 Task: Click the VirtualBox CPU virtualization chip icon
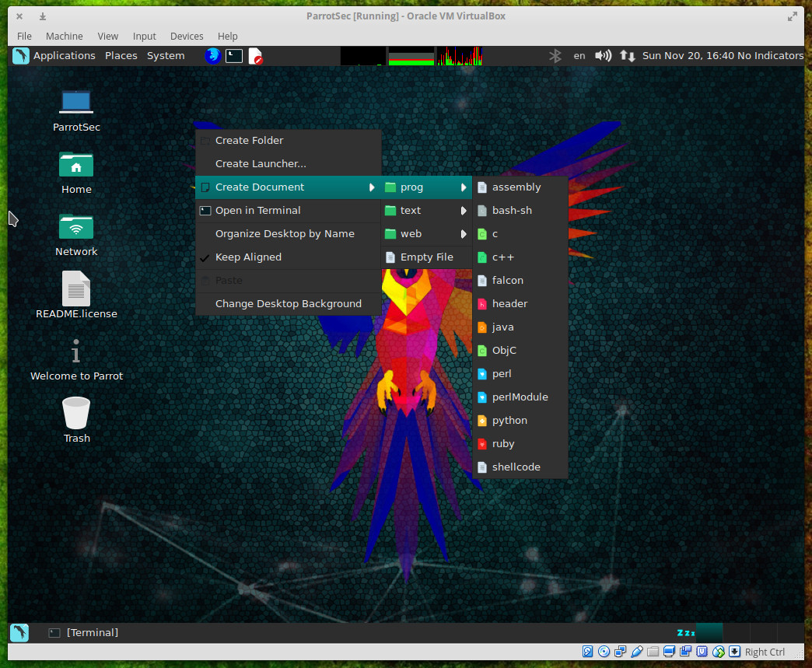(x=702, y=652)
